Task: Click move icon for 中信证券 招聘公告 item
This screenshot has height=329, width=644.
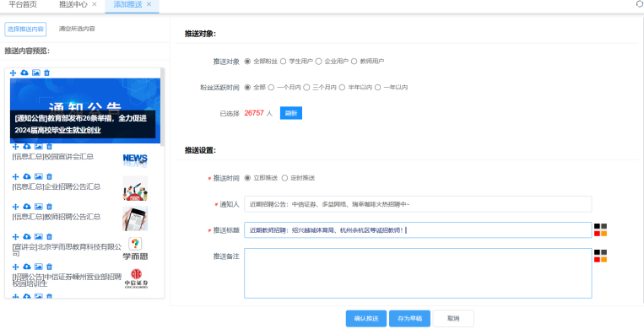Action: pos(15,267)
